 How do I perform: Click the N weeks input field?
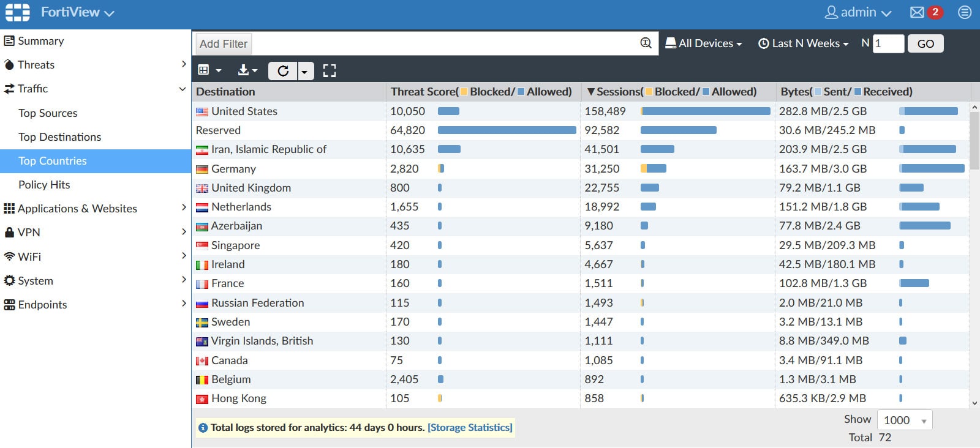click(x=888, y=43)
